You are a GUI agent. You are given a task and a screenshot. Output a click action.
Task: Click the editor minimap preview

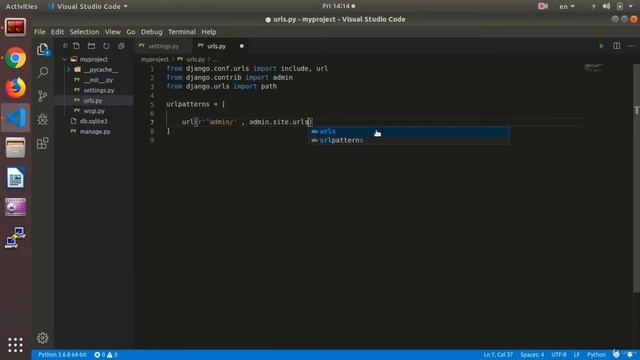pyautogui.click(x=593, y=67)
